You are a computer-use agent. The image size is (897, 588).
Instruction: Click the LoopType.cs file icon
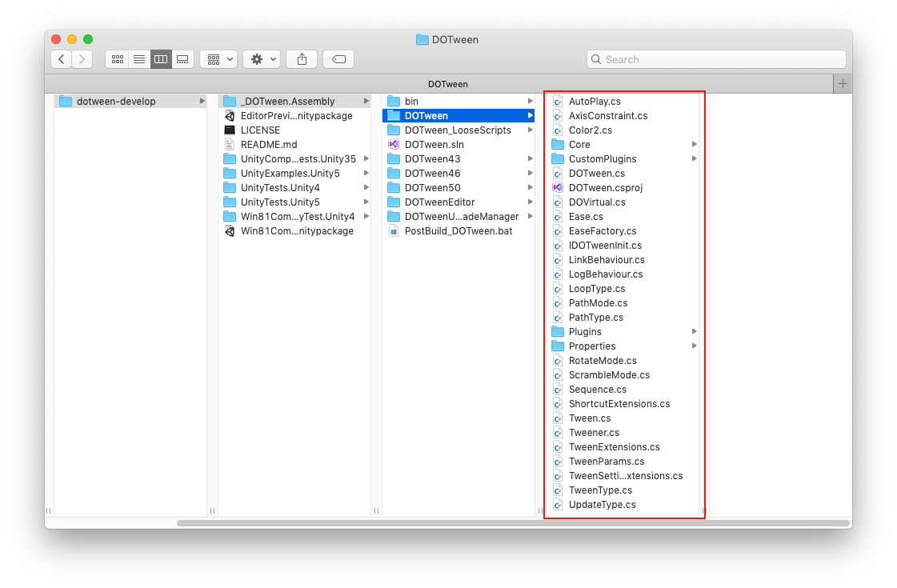pyautogui.click(x=558, y=288)
